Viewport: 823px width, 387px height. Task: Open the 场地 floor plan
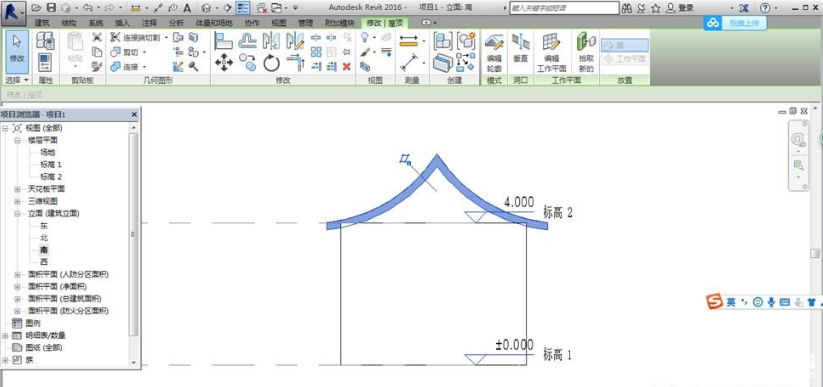pos(47,152)
